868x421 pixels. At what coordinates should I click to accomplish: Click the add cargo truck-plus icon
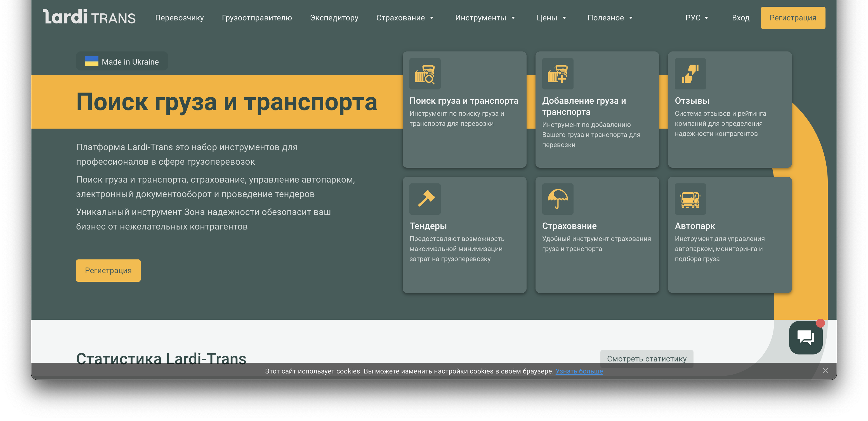[x=558, y=74]
